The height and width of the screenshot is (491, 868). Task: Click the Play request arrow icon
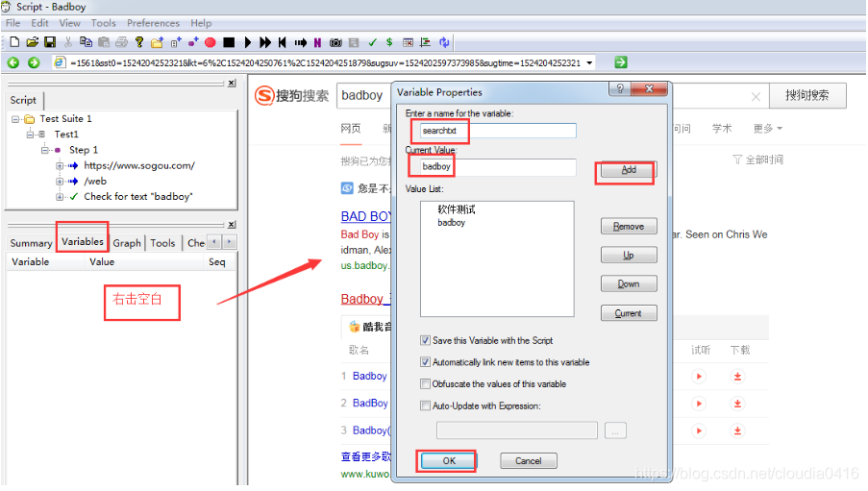tap(301, 42)
